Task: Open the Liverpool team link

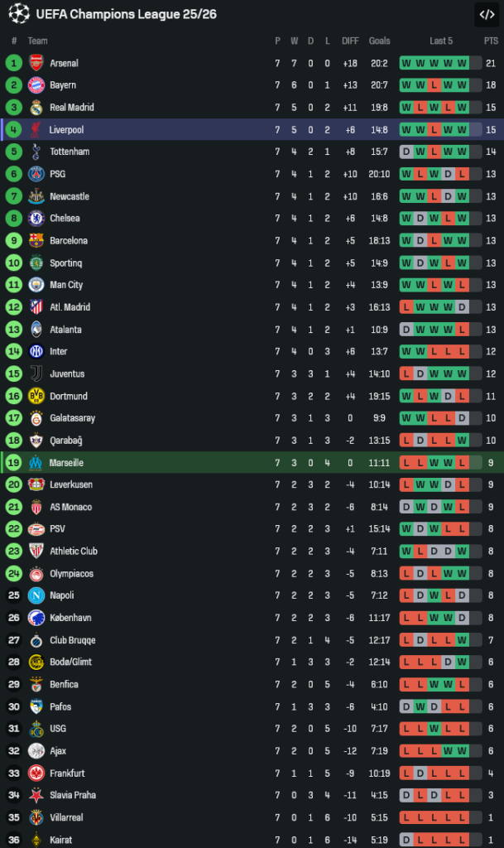Action: 66,130
